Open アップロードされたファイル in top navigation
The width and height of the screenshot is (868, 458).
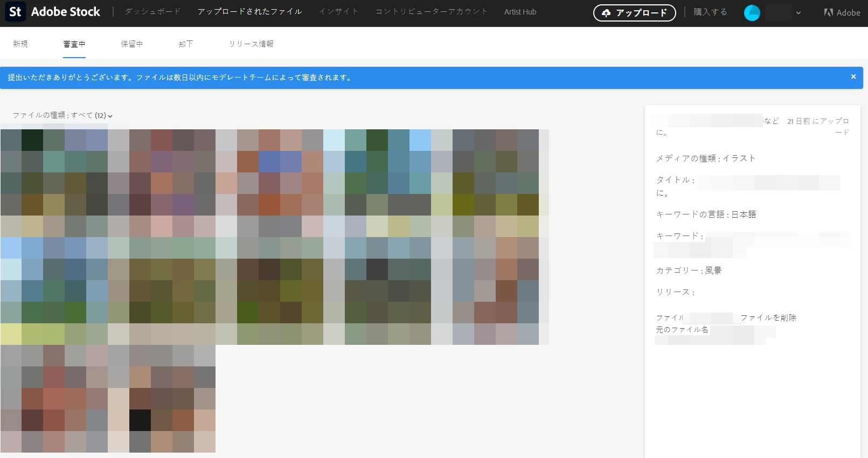(249, 11)
